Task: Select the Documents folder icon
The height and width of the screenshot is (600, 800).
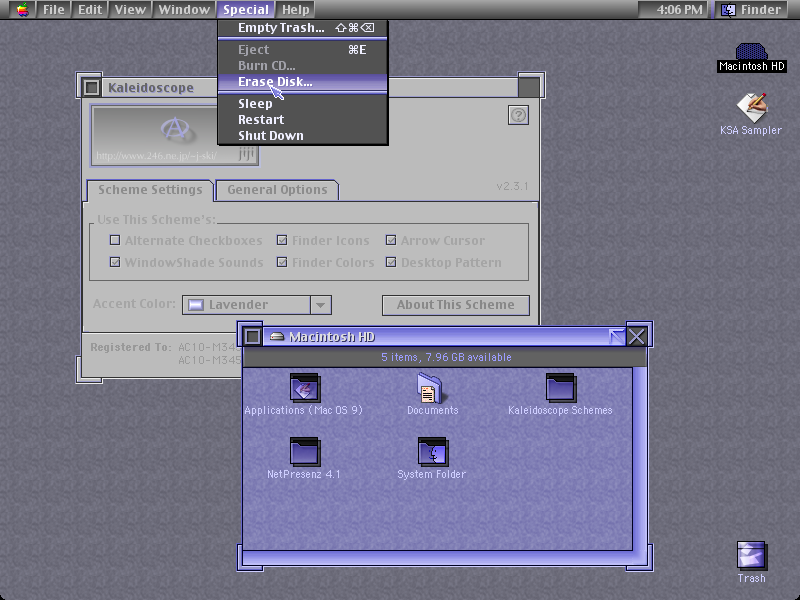Action: (x=430, y=388)
